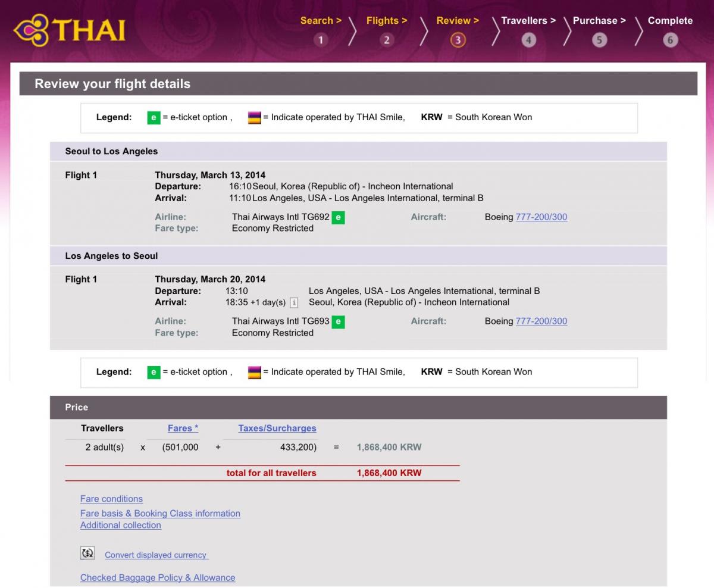
Task: Open Fare conditions link
Action: pyautogui.click(x=111, y=499)
